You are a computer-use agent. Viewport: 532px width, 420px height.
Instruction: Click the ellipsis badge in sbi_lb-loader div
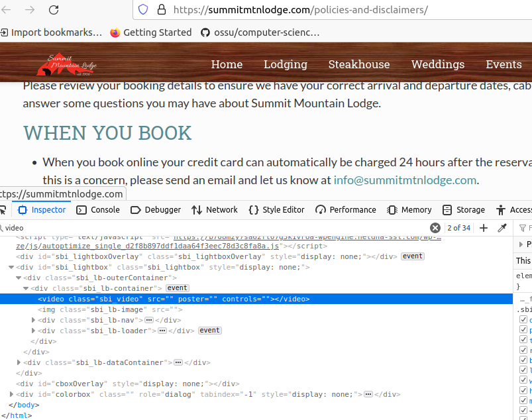(162, 331)
